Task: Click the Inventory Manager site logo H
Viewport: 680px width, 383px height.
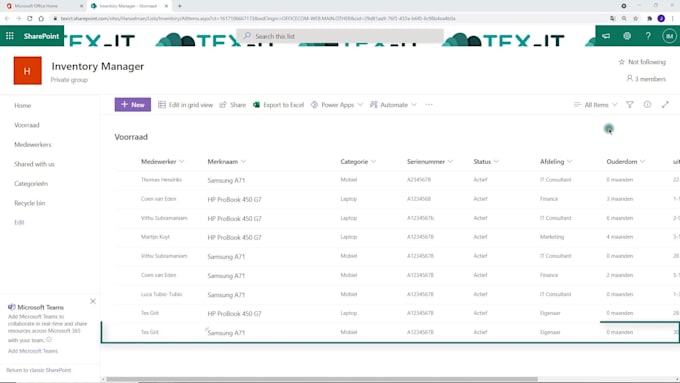Action: [x=28, y=71]
